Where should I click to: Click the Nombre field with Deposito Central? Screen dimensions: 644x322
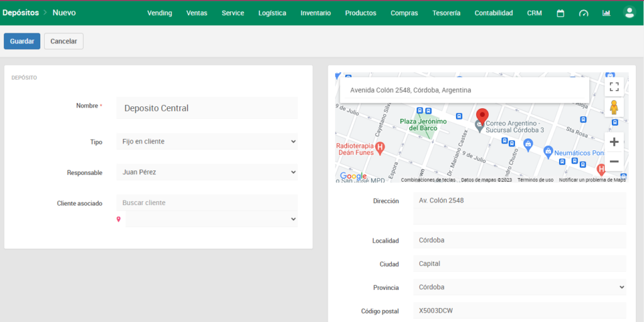(x=207, y=108)
